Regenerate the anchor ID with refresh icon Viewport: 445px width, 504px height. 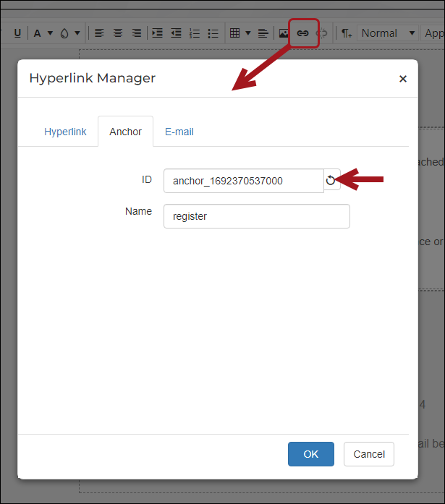pos(331,181)
